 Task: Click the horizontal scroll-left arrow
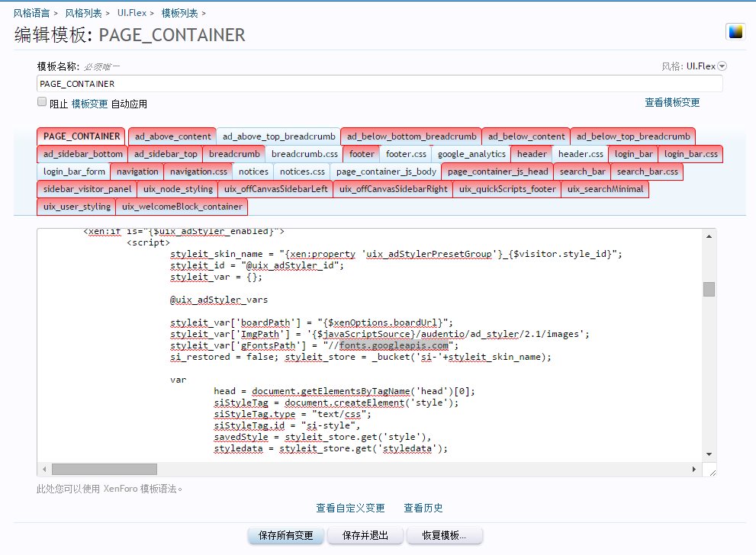click(x=43, y=469)
